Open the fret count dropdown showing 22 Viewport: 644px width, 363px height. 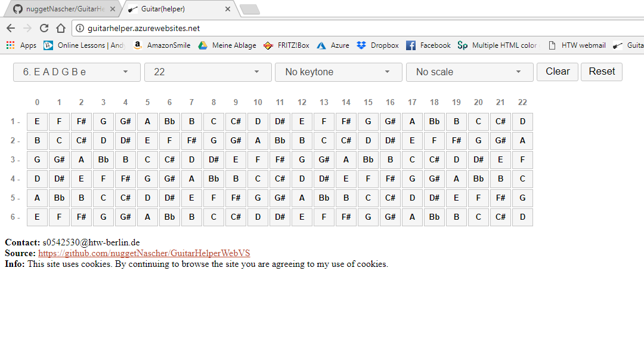[x=208, y=72]
